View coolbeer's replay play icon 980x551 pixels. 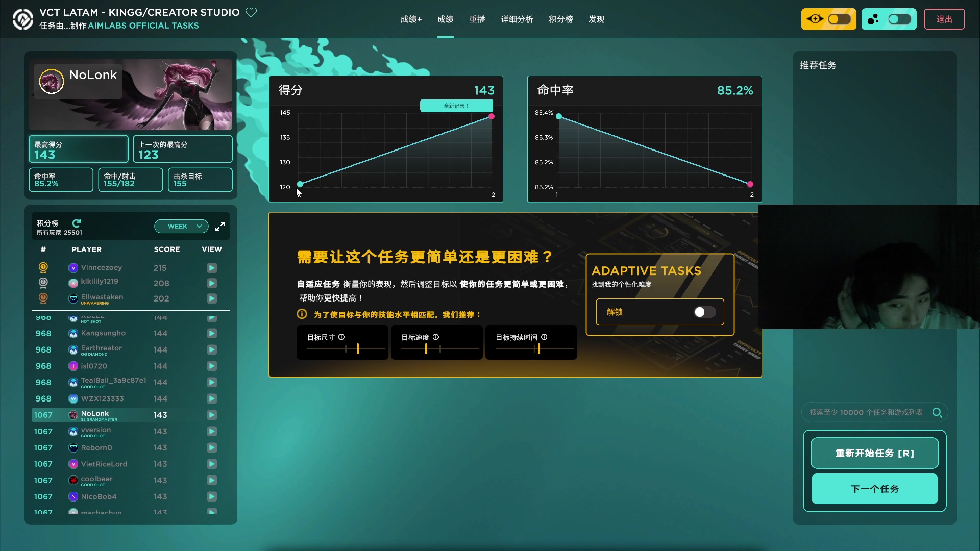tap(212, 480)
